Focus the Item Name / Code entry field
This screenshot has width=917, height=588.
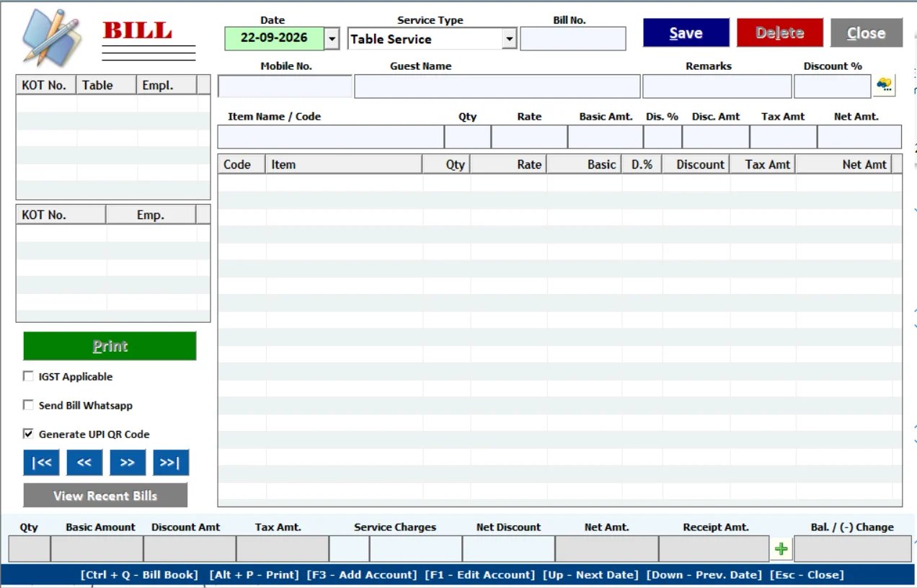(x=331, y=137)
